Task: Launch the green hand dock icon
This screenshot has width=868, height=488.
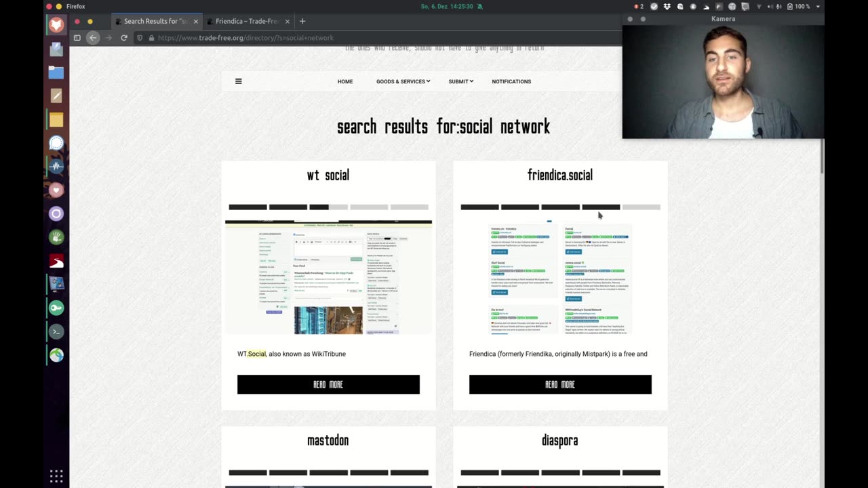Action: click(56, 237)
